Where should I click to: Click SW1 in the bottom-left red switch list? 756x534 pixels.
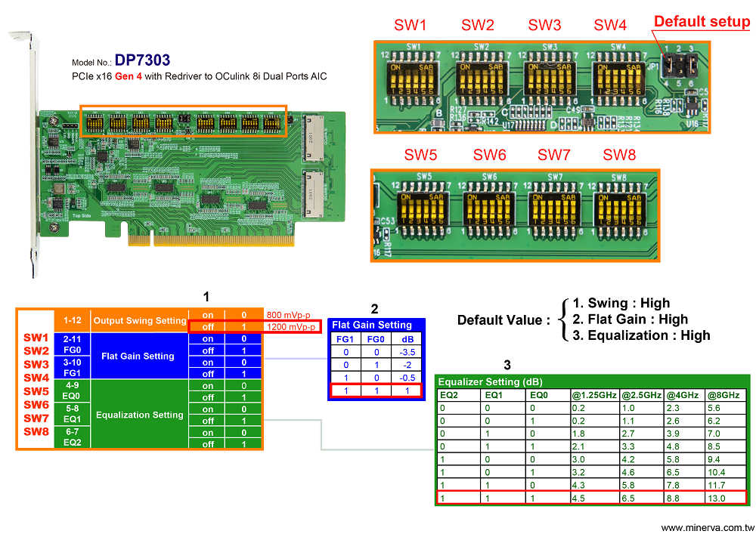click(x=36, y=338)
